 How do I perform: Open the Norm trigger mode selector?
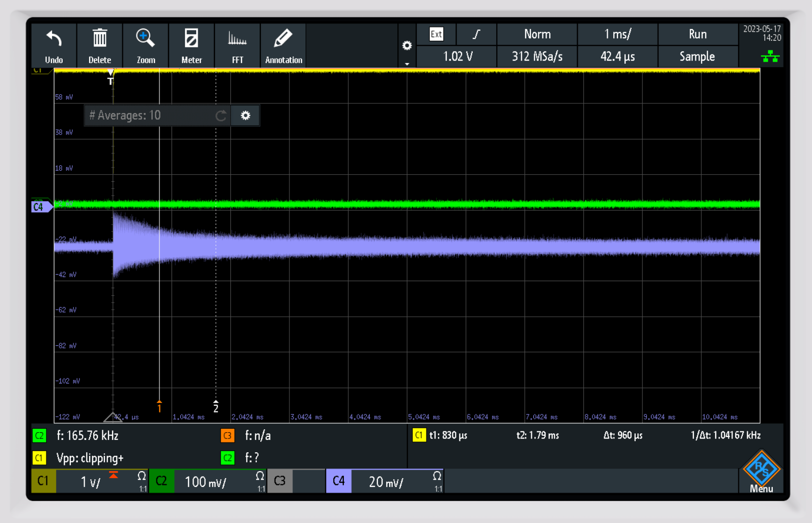537,34
